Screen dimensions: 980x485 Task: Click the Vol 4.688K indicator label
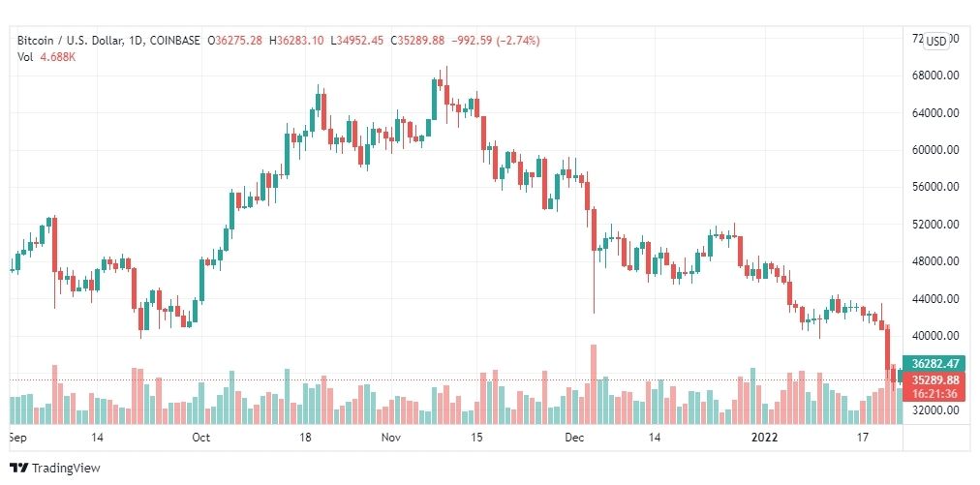pos(46,56)
